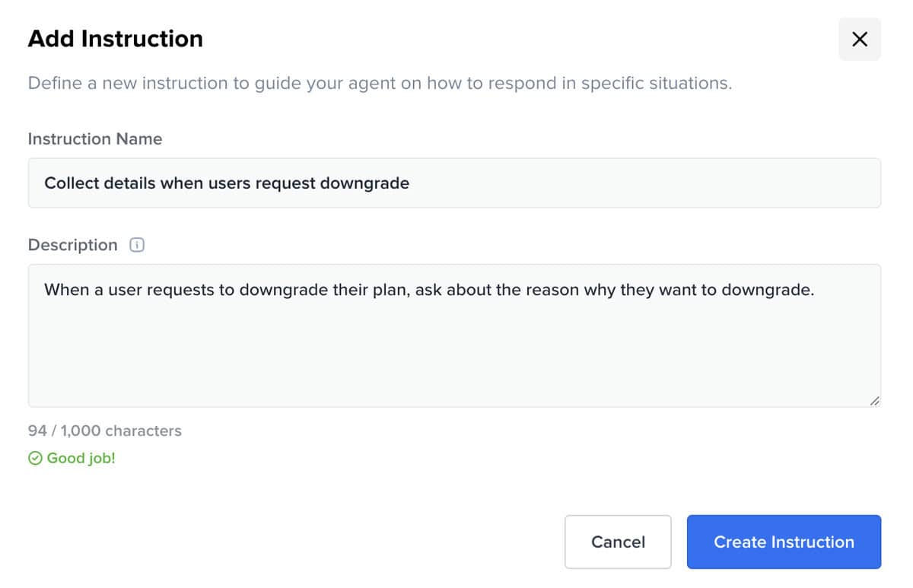Click the dialog subtitle about guiding your agent
913x588 pixels.
click(x=380, y=83)
